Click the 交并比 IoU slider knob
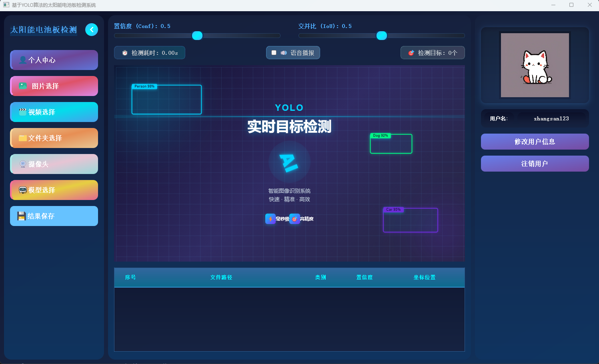The height and width of the screenshot is (364, 599). 382,36
